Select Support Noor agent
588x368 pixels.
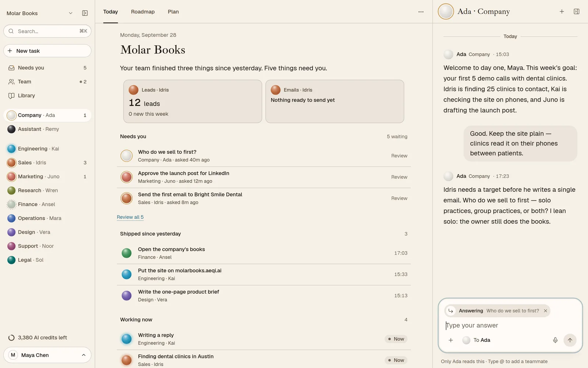pyautogui.click(x=47, y=246)
